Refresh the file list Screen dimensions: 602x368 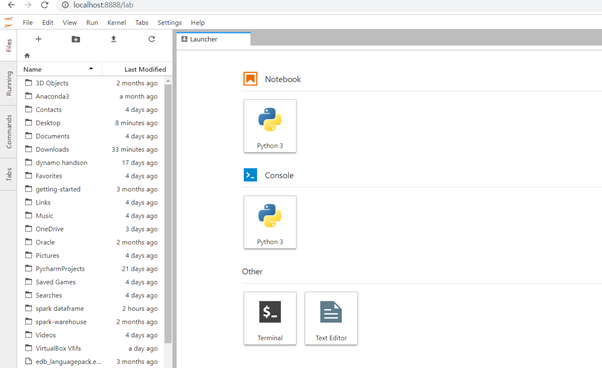tap(152, 39)
